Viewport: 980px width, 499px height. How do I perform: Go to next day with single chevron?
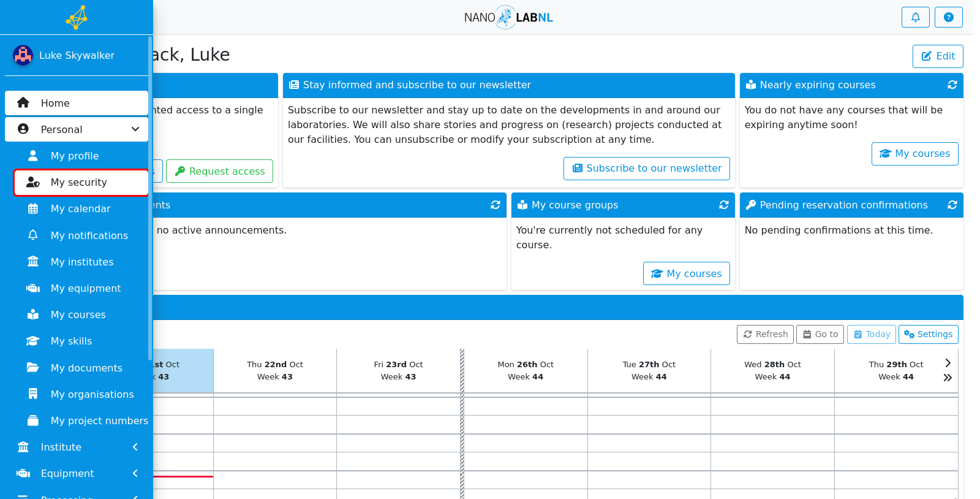tap(948, 363)
